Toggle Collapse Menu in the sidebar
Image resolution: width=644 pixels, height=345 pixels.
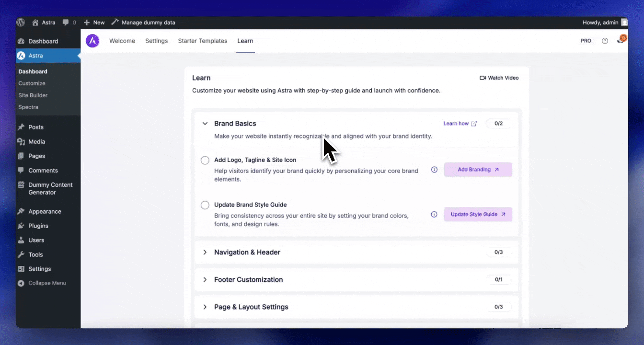click(42, 283)
